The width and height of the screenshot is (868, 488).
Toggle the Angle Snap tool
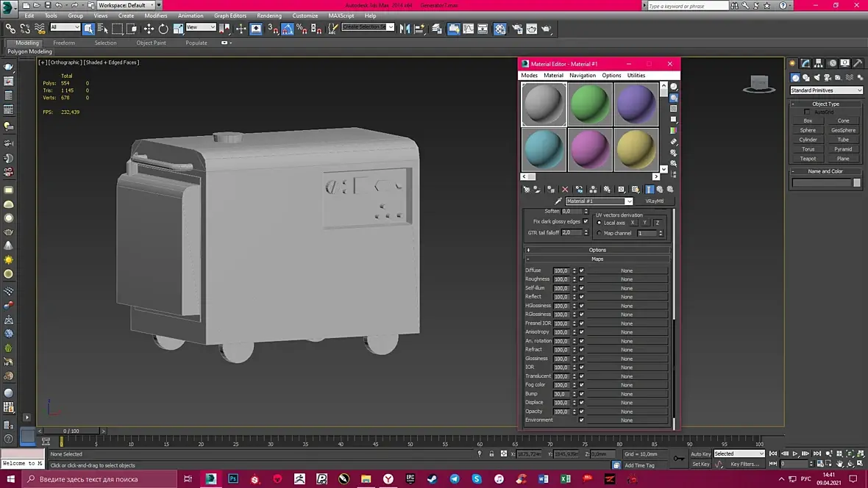pyautogui.click(x=287, y=29)
